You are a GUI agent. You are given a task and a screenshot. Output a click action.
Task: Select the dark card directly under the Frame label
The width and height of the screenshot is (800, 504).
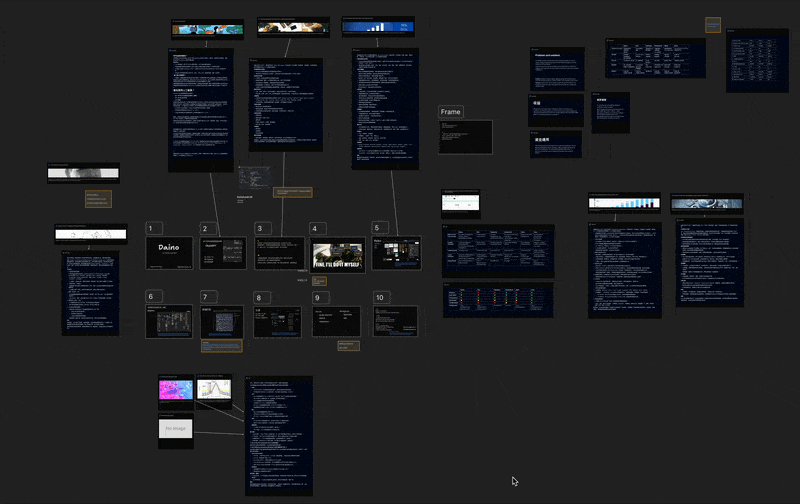[x=465, y=137]
